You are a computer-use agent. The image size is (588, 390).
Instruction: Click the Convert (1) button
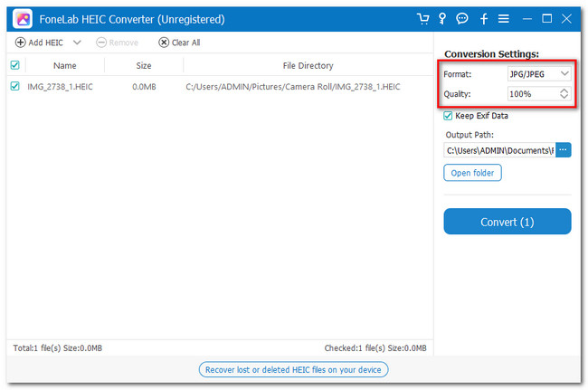pyautogui.click(x=507, y=222)
